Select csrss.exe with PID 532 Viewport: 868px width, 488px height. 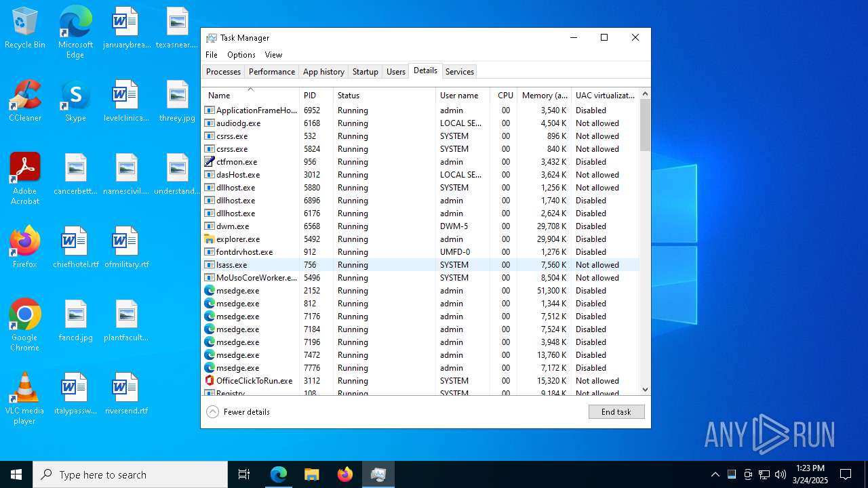click(420, 136)
